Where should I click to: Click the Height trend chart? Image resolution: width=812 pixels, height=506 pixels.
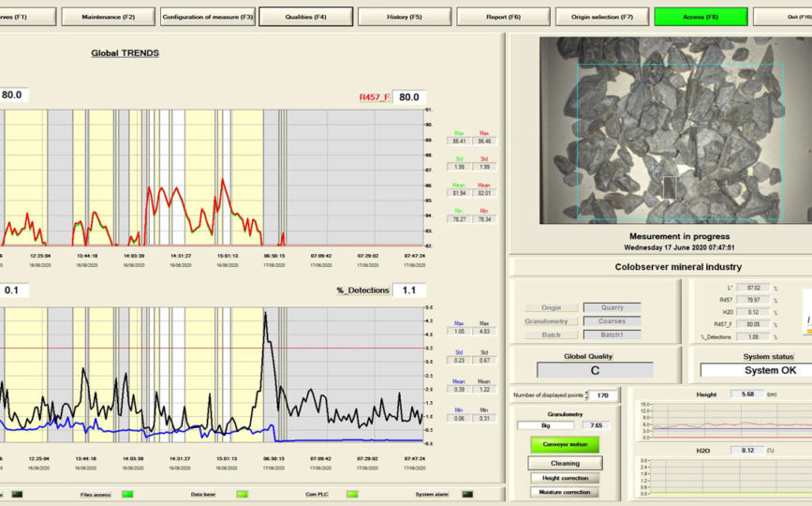[x=731, y=420]
